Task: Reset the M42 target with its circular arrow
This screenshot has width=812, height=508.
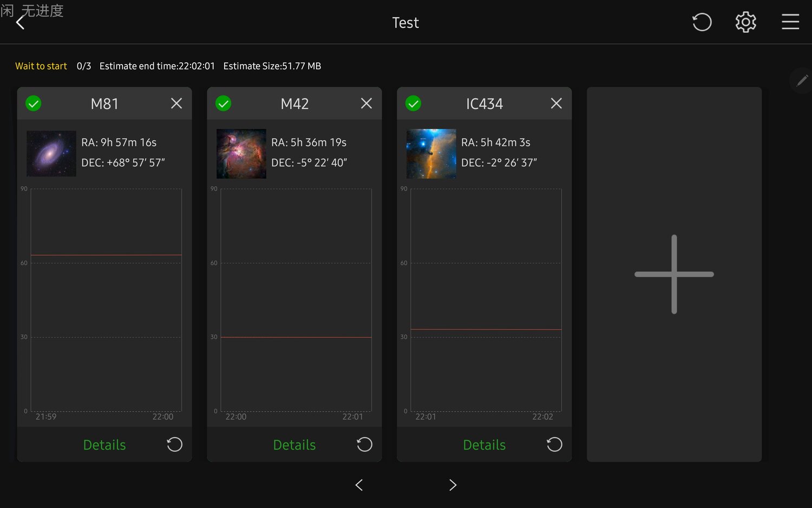Action: [364, 445]
